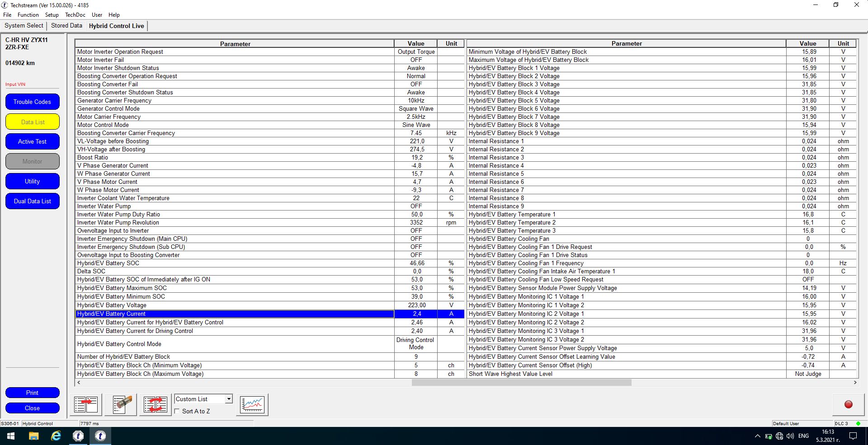Image resolution: width=868 pixels, height=445 pixels.
Task: Click the swap lists icon with red arrows
Action: (156, 404)
